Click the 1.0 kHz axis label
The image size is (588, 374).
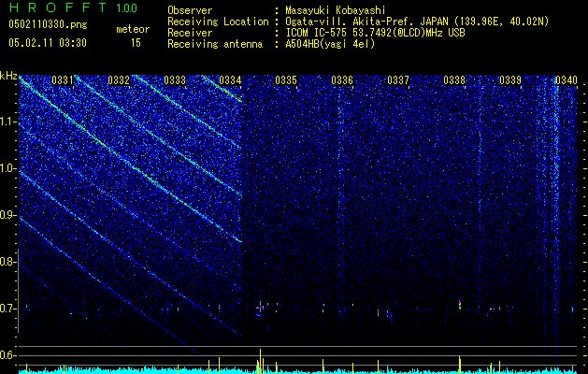click(8, 168)
